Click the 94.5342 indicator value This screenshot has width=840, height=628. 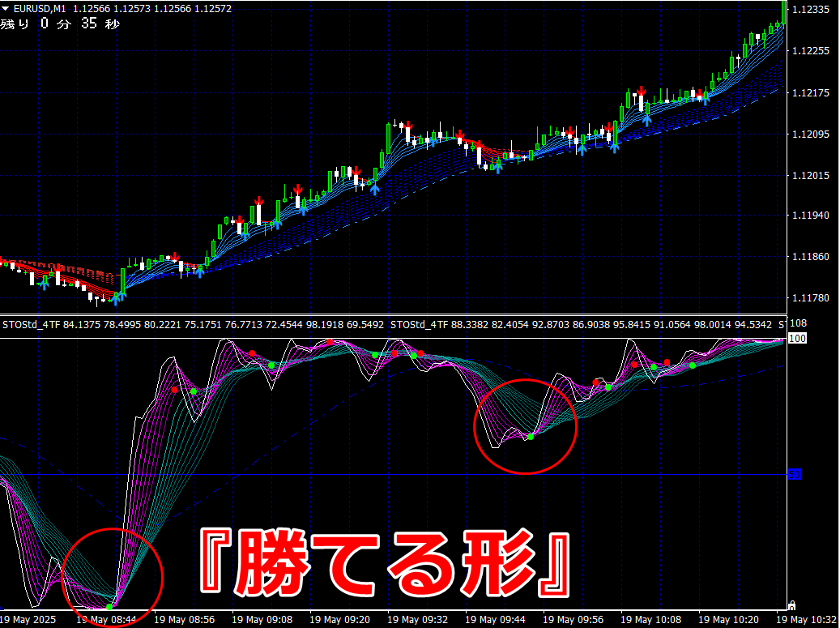pyautogui.click(x=753, y=325)
